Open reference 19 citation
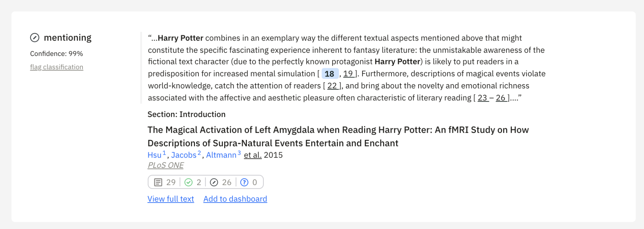 point(348,74)
